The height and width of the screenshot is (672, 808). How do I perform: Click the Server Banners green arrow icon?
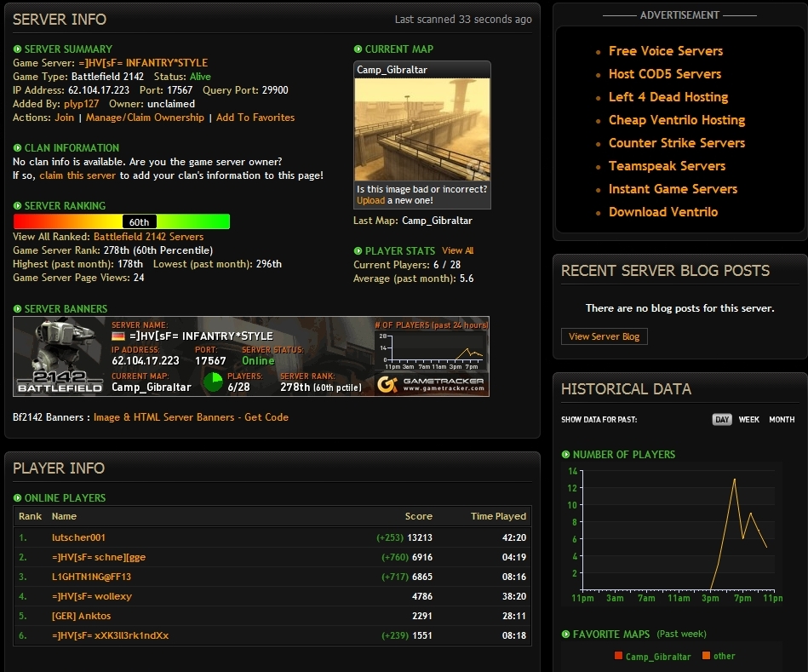[x=18, y=309]
